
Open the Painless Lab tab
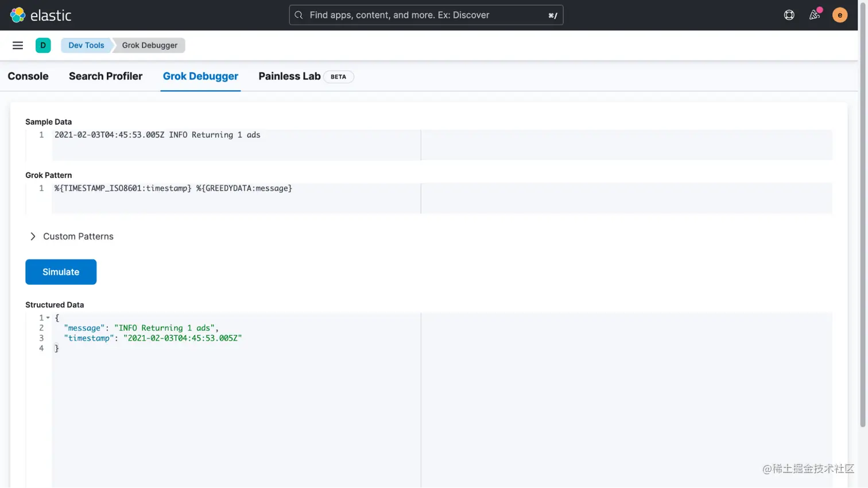(x=289, y=76)
